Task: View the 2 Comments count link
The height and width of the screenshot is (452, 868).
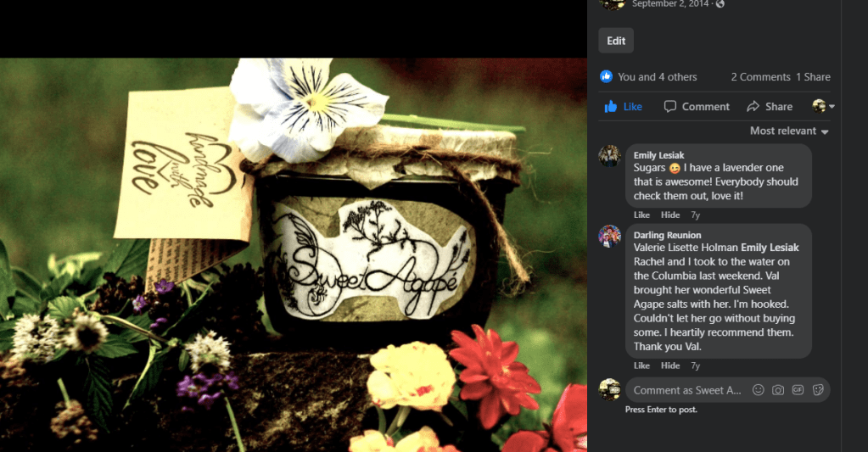Action: coord(760,76)
